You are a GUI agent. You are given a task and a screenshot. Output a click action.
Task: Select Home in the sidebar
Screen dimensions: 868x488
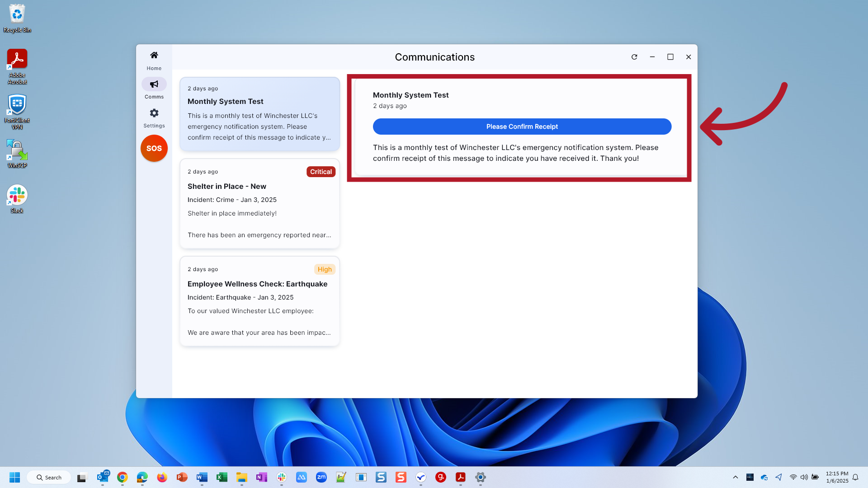(x=154, y=60)
